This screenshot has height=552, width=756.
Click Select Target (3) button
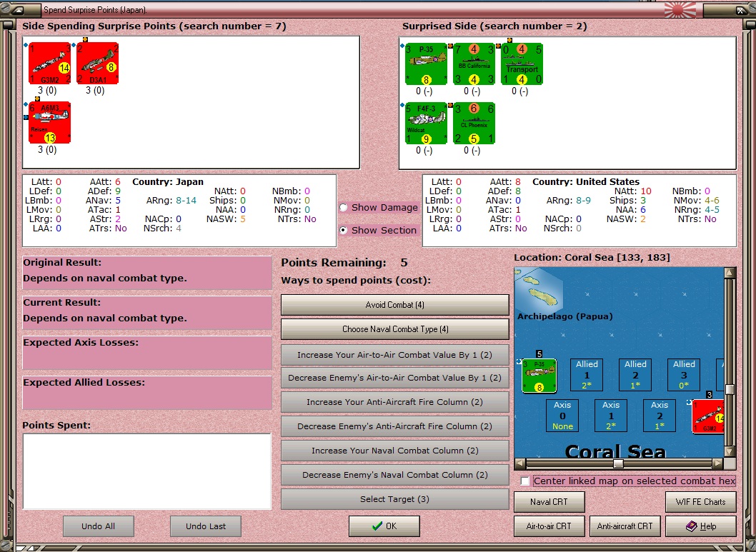pyautogui.click(x=395, y=499)
